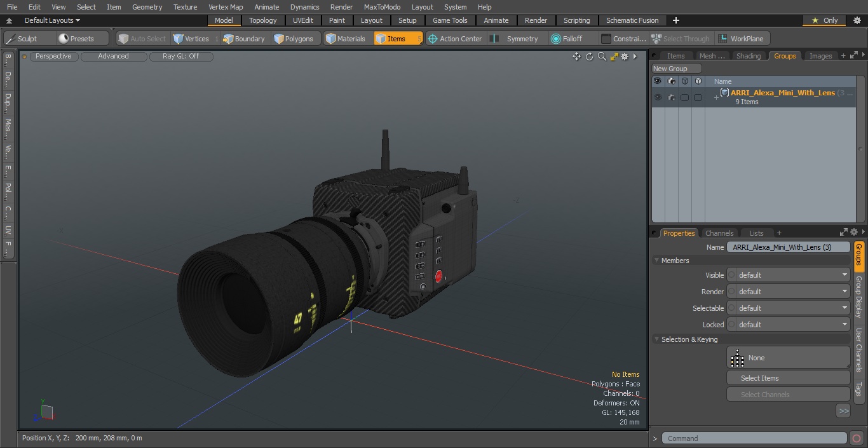Add a new tab beside Images tab
The image size is (868, 448).
click(843, 56)
